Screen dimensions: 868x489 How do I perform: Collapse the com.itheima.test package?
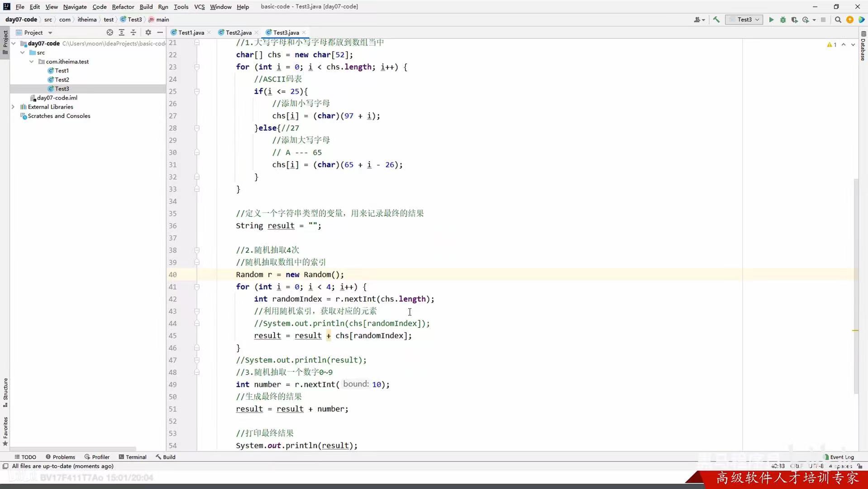point(31,62)
